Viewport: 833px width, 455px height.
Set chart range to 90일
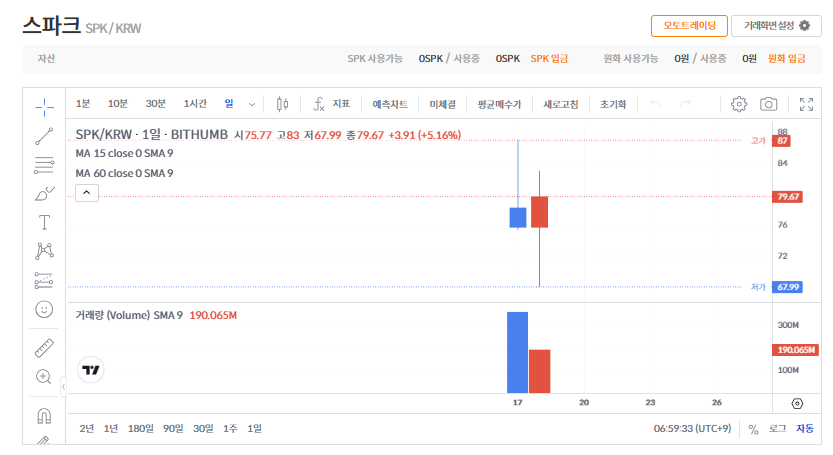click(173, 428)
